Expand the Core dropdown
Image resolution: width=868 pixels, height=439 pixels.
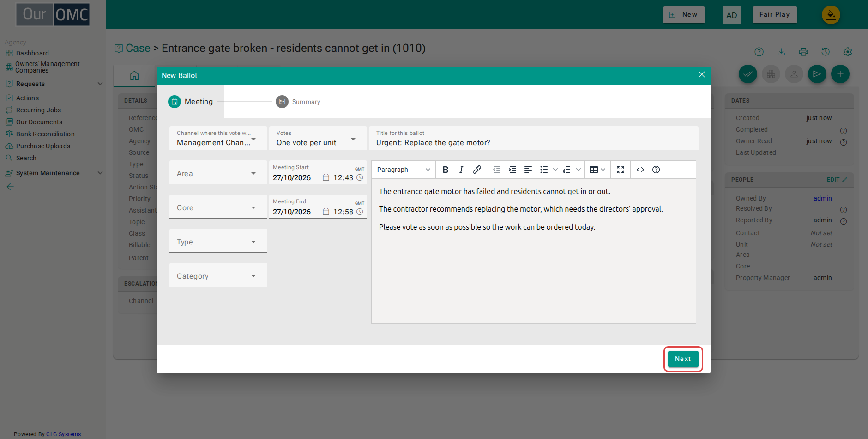point(218,207)
